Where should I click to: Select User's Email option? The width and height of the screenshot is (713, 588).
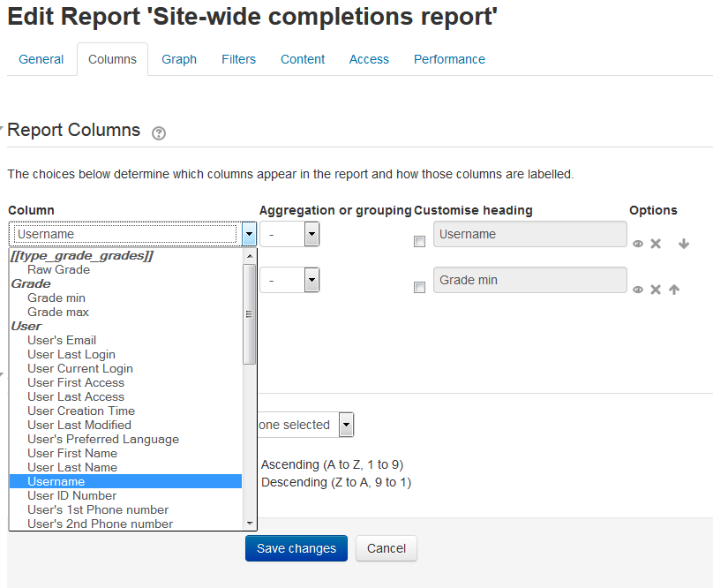tap(126, 341)
